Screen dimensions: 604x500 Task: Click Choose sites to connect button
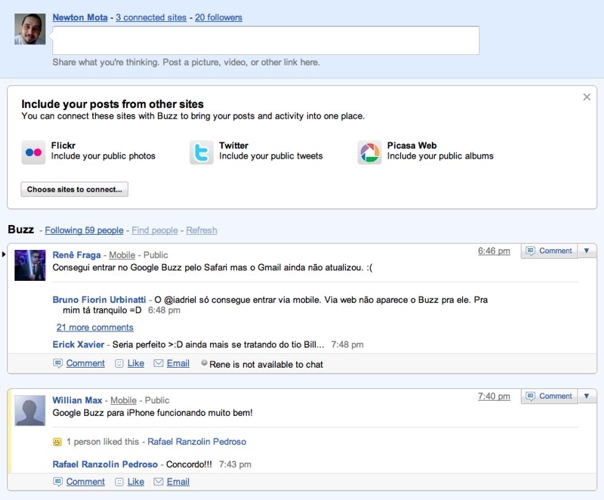pos(74,189)
